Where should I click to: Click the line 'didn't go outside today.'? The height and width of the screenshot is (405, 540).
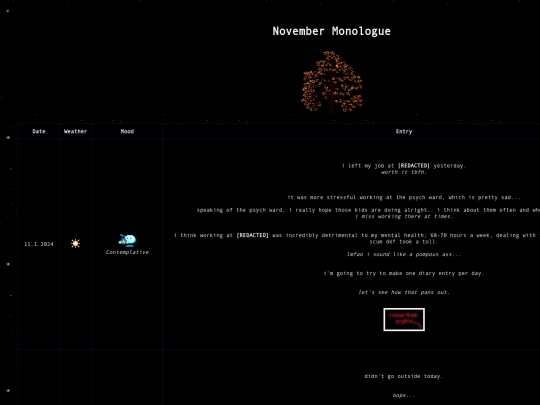click(404, 376)
